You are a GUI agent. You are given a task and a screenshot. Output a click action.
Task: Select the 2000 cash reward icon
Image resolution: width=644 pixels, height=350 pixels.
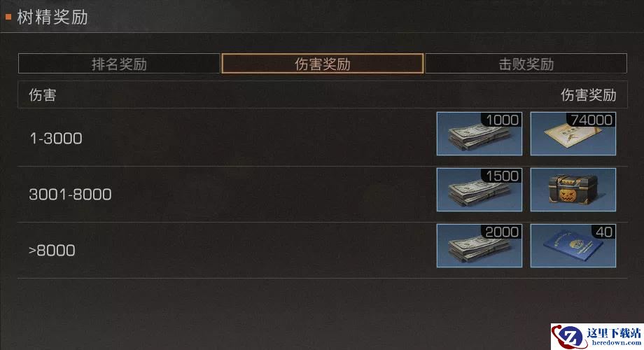pos(479,246)
